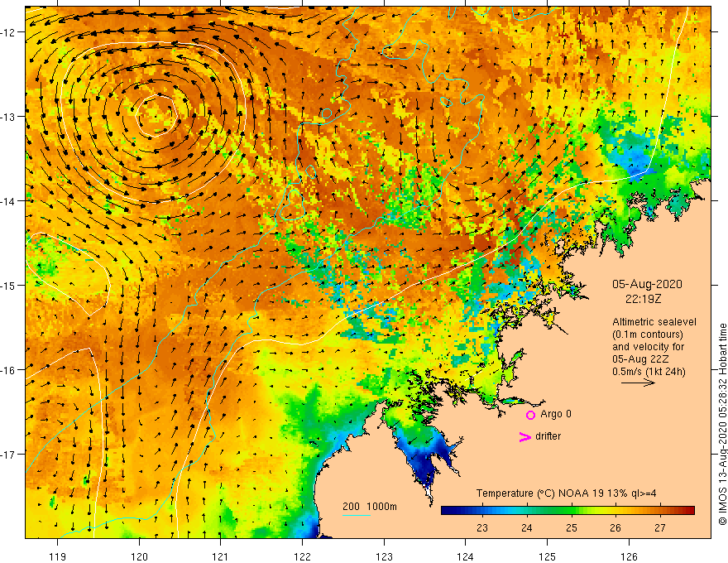Click '05-Aug 22Z' legend line

tap(640, 359)
